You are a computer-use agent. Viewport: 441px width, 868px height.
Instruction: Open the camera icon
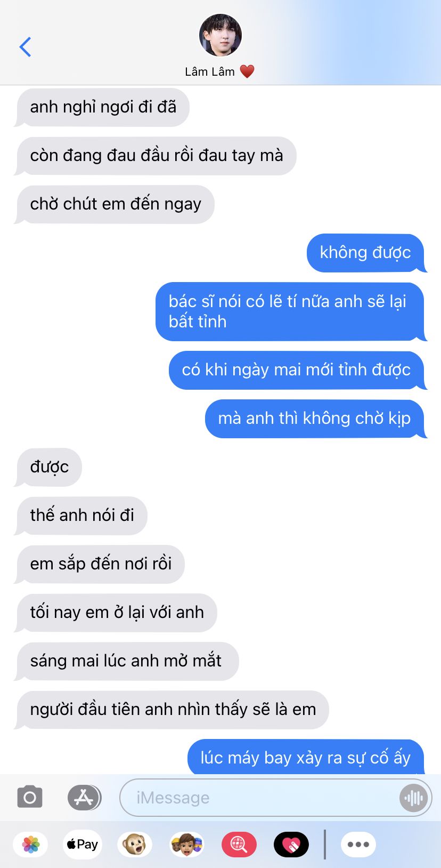[x=30, y=798]
